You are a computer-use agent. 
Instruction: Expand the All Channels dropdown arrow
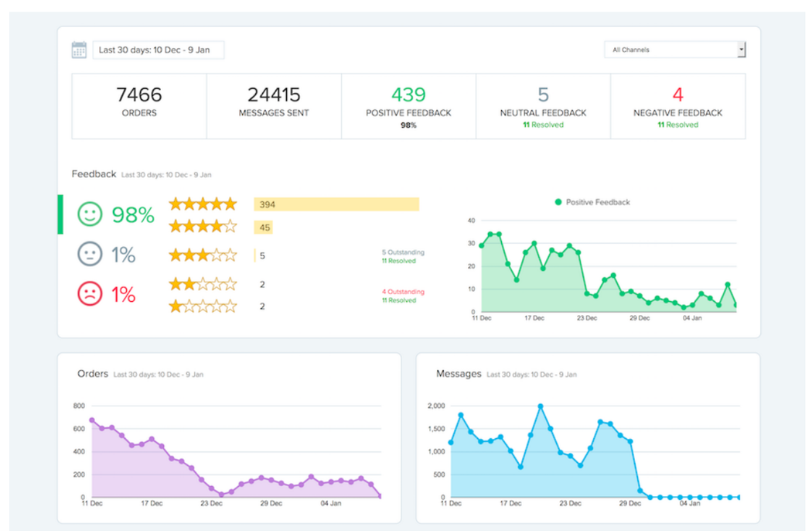tap(741, 49)
